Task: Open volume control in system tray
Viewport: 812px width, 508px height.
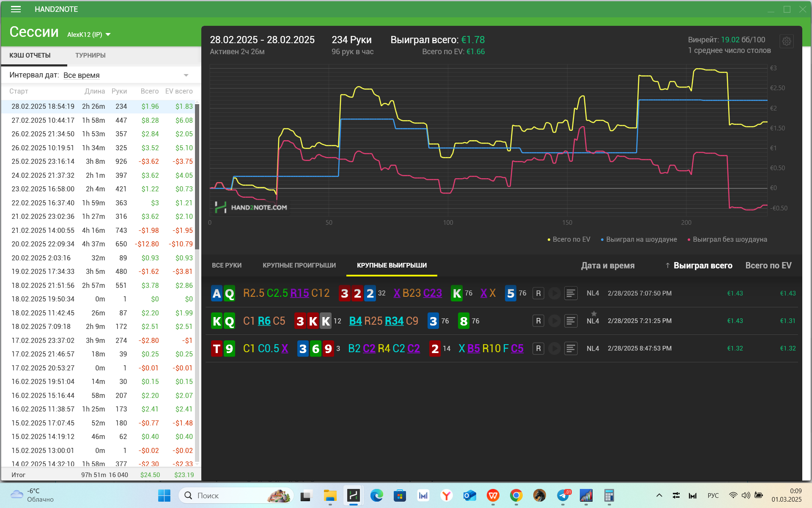Action: pyautogui.click(x=746, y=495)
